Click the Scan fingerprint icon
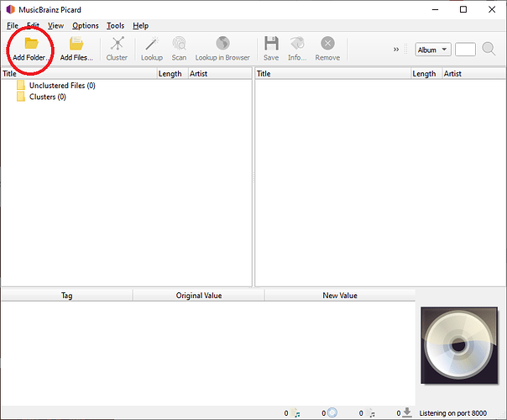Image resolution: width=507 pixels, height=420 pixels. [x=179, y=44]
